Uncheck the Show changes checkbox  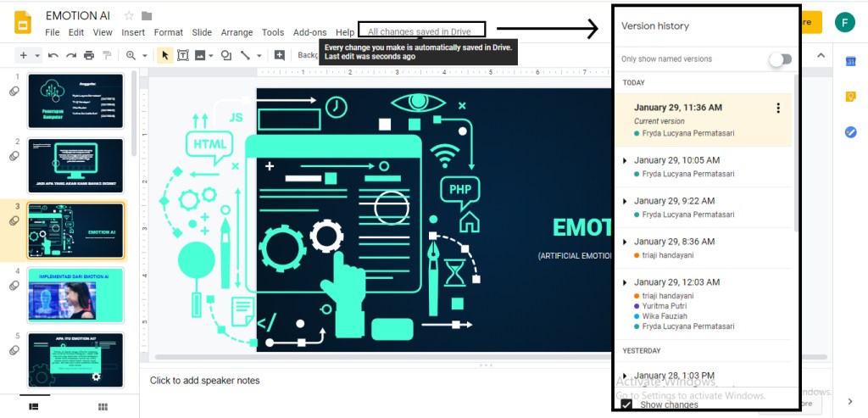627,404
